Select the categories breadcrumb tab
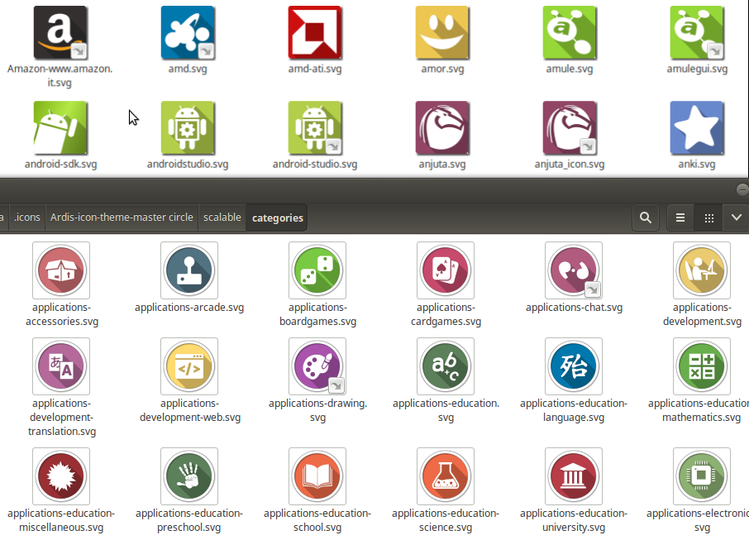Viewport: 749px width, 540px height. click(x=277, y=218)
